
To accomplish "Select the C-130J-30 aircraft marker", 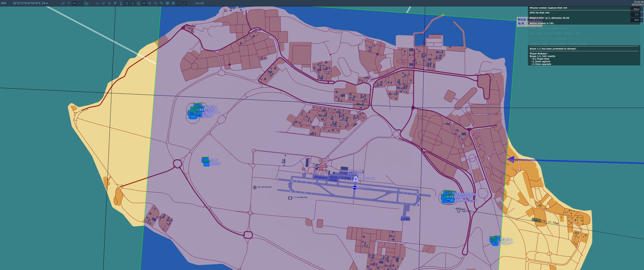I will pos(356,179).
